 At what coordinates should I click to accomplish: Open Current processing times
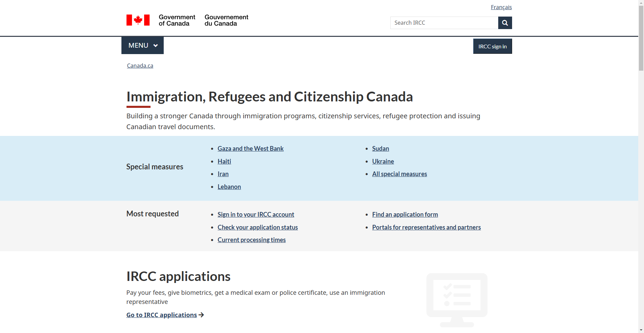251,240
